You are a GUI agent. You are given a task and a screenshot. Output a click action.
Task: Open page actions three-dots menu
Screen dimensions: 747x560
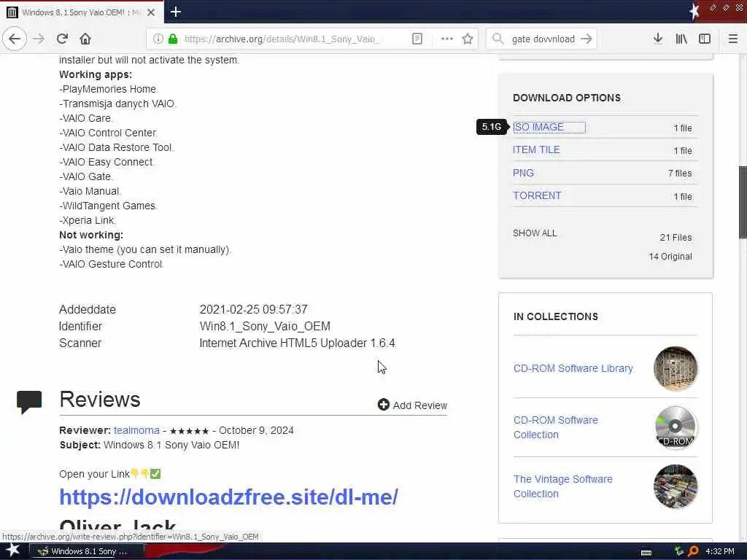tap(446, 39)
